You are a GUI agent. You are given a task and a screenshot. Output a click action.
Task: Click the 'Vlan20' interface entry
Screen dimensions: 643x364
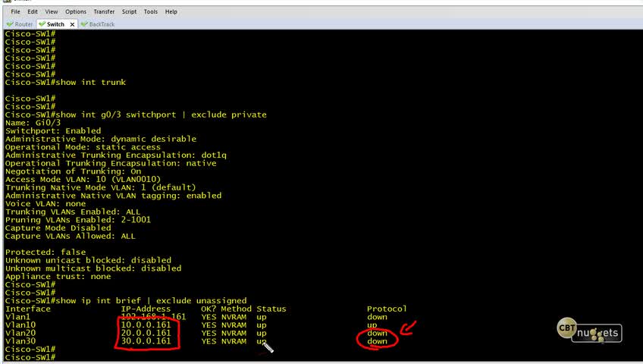point(20,333)
